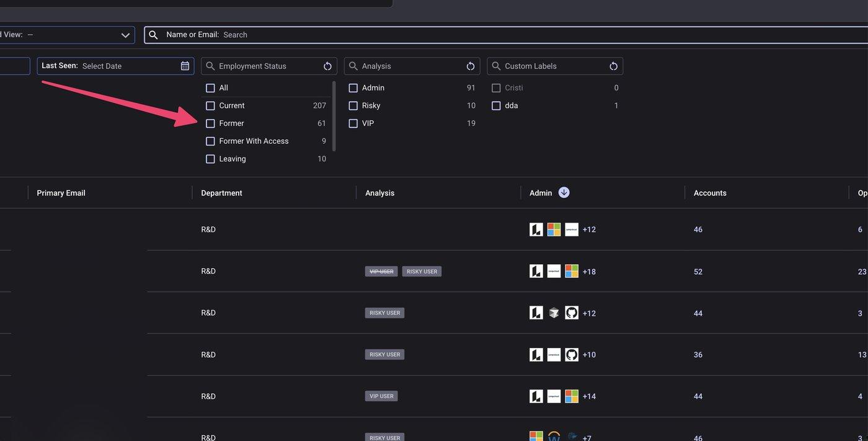
Task: Check the VIP analysis filter
Action: tap(353, 123)
